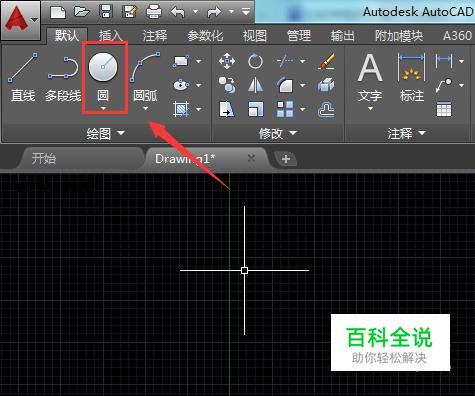Select the Polyline (多段线) tool
Screen dimensions: 475x396
coord(63,79)
